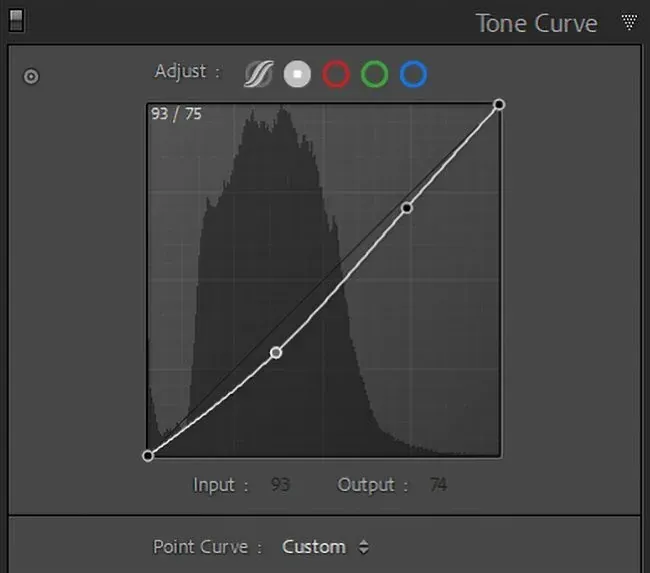
Task: Activate the targeted adjustment tool
Action: coord(31,76)
